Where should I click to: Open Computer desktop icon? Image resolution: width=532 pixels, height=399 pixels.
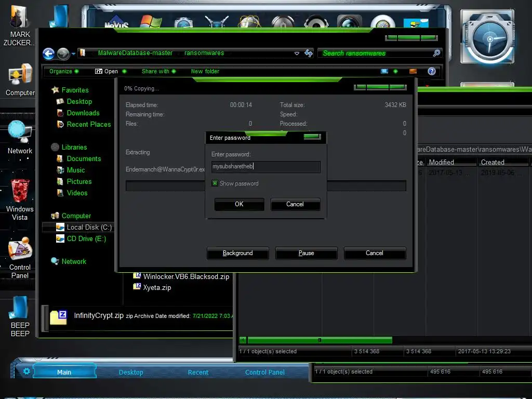pyautogui.click(x=20, y=81)
